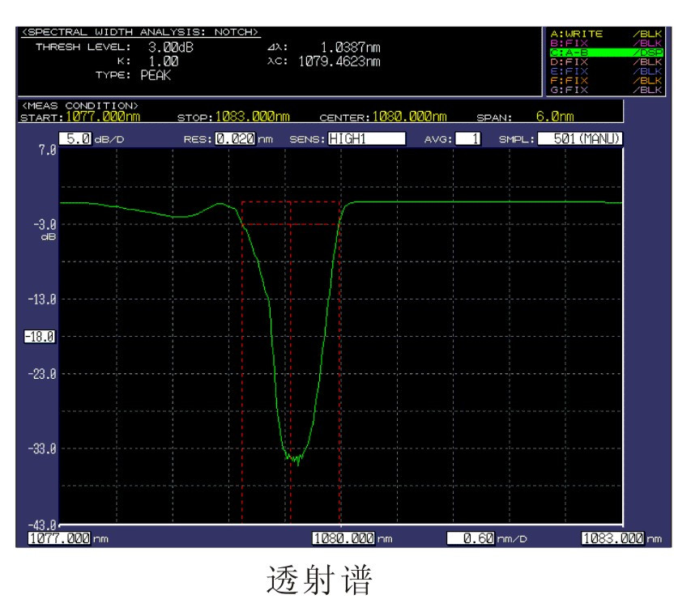Select trace A:WRITE /BLK row
The height and width of the screenshot is (616, 691).
[606, 34]
